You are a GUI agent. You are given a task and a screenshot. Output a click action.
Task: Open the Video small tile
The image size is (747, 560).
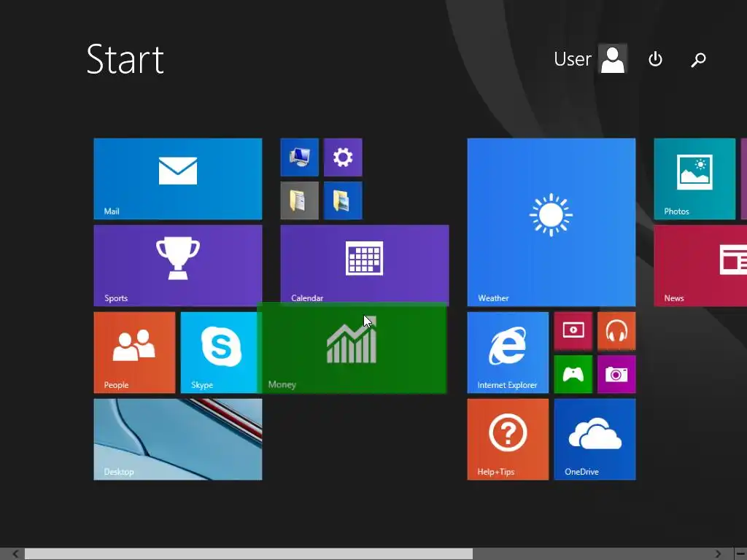[x=573, y=331]
